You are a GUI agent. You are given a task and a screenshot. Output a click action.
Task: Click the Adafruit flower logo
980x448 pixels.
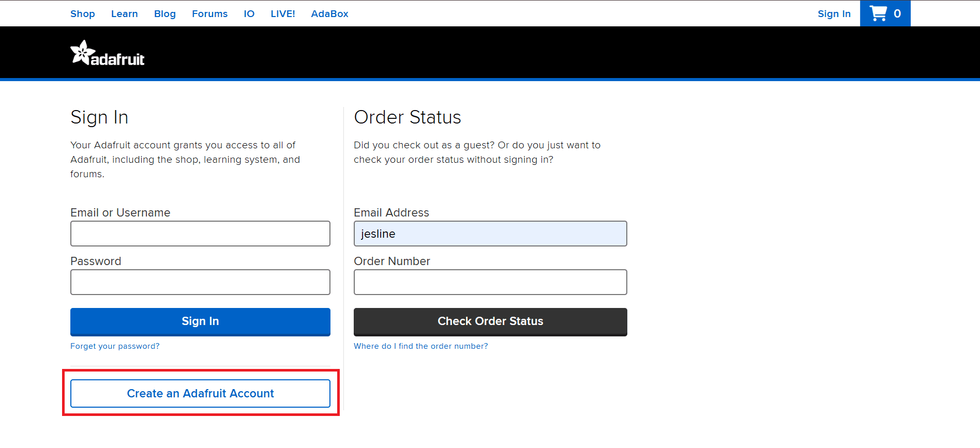tap(83, 53)
